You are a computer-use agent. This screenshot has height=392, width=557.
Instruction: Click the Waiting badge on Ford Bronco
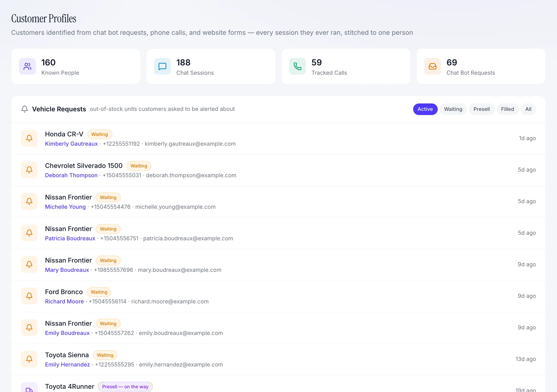[x=99, y=292]
